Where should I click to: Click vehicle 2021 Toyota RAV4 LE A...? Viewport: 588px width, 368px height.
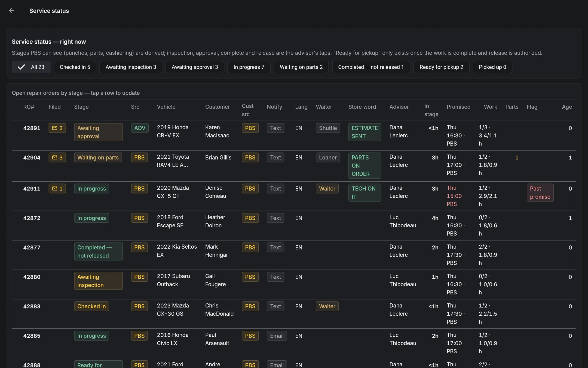pyautogui.click(x=173, y=161)
